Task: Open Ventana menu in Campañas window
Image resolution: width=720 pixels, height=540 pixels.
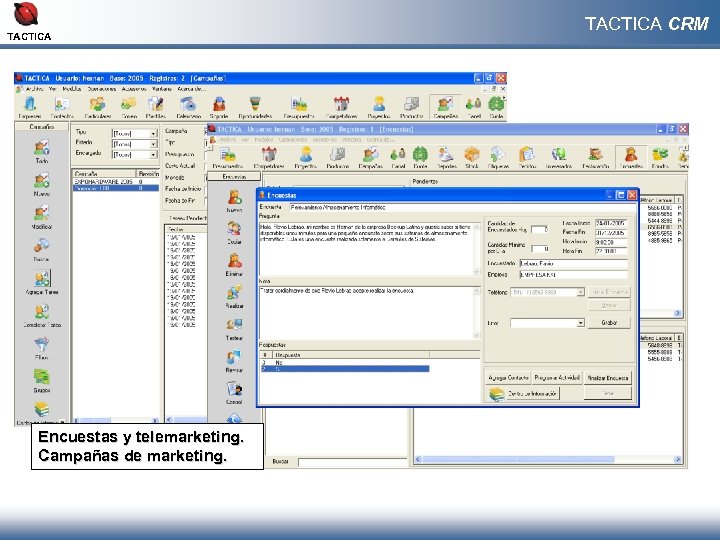Action: (162, 89)
